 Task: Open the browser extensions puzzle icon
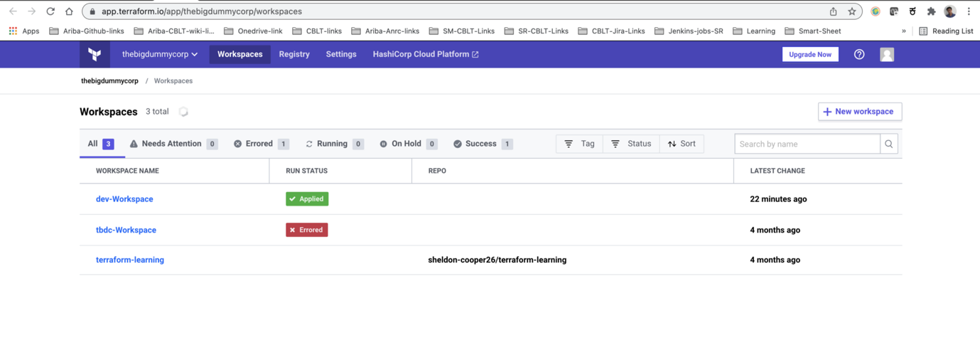(931, 11)
